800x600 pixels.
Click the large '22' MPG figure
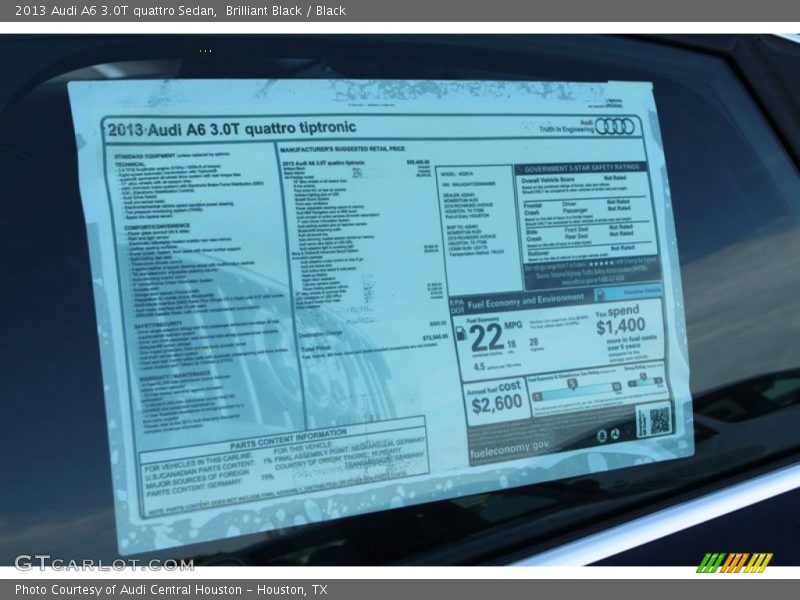click(x=487, y=337)
